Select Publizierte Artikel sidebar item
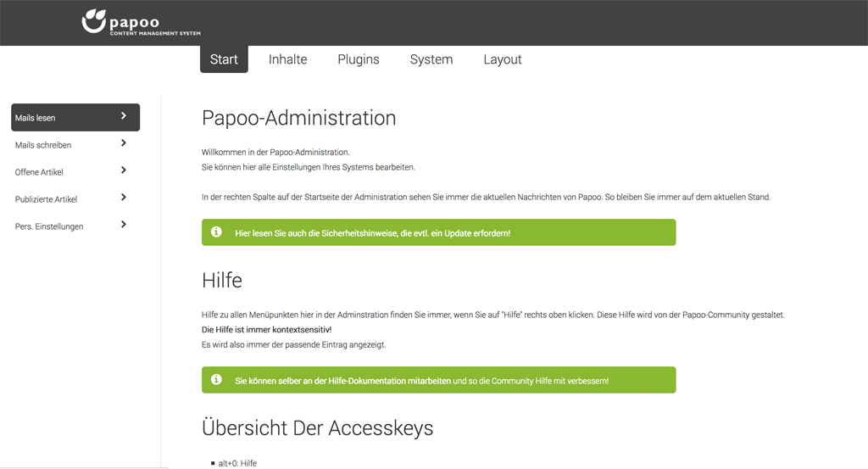The image size is (868, 469). [x=75, y=198]
